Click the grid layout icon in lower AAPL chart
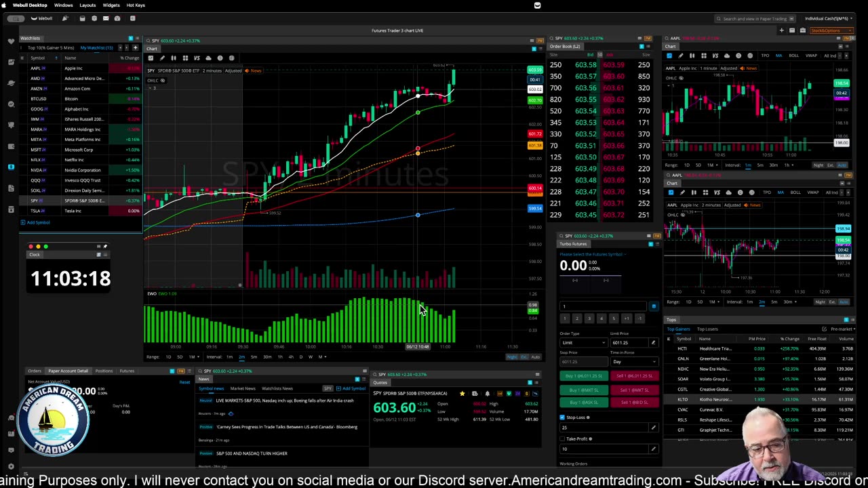This screenshot has height=488, width=868. point(705,192)
